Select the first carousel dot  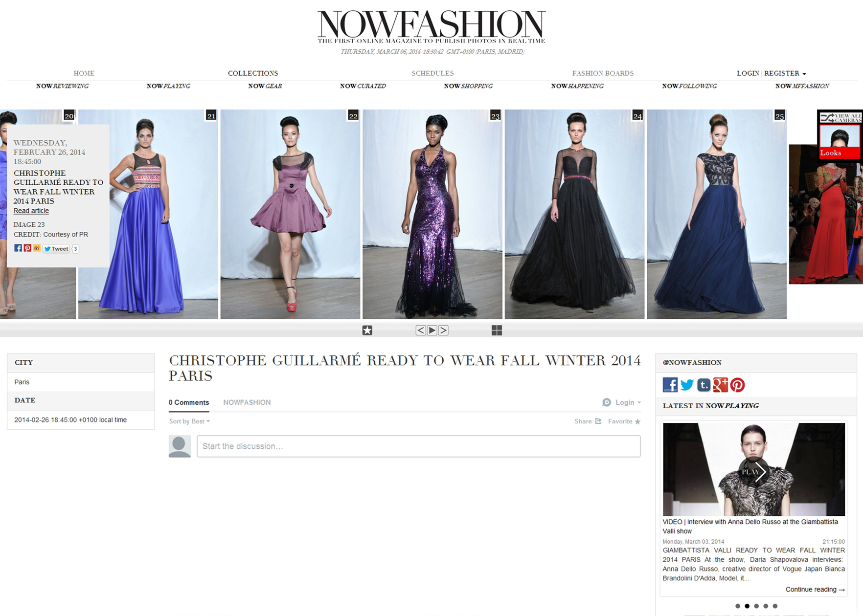[738, 606]
